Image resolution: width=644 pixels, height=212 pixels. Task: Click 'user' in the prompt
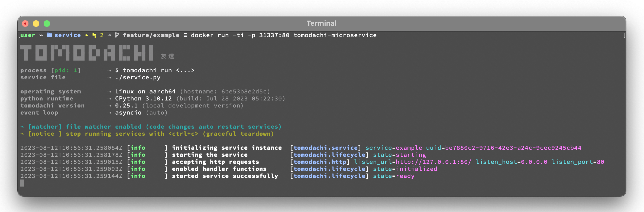tap(28, 35)
